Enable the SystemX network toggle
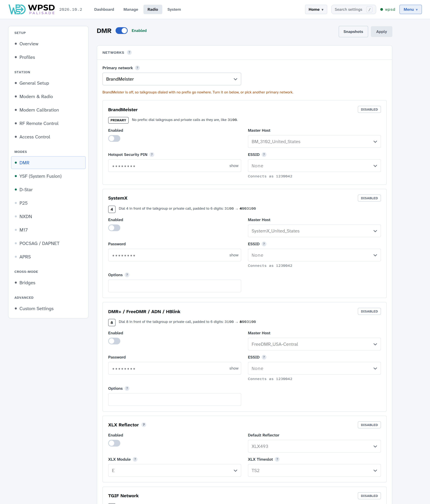Screen dimensions: 430x504 [x=114, y=228]
